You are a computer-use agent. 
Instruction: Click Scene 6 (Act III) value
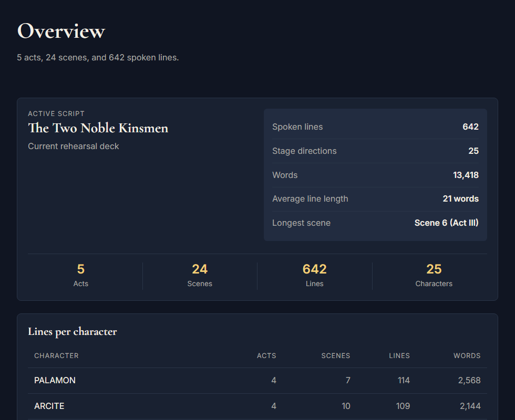point(446,223)
